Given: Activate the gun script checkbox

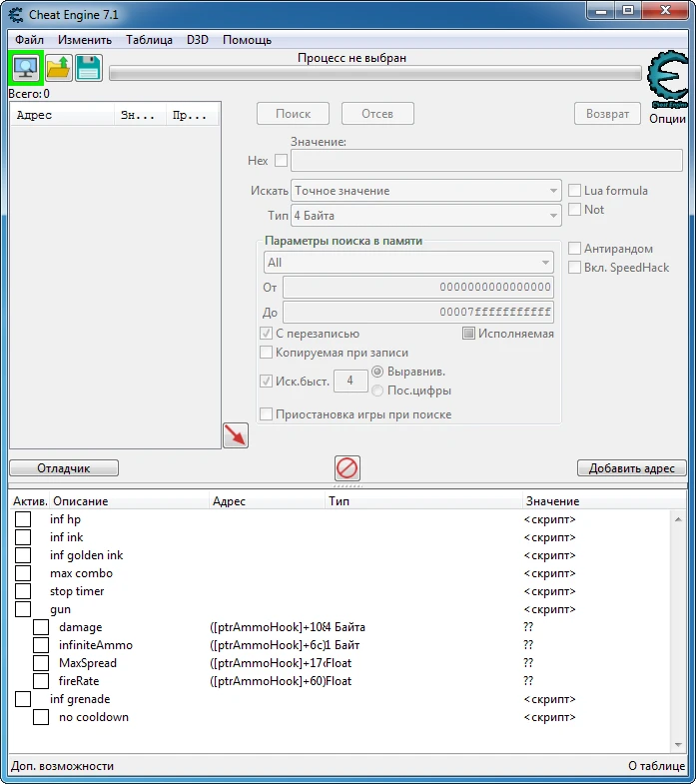Looking at the screenshot, I should point(23,609).
